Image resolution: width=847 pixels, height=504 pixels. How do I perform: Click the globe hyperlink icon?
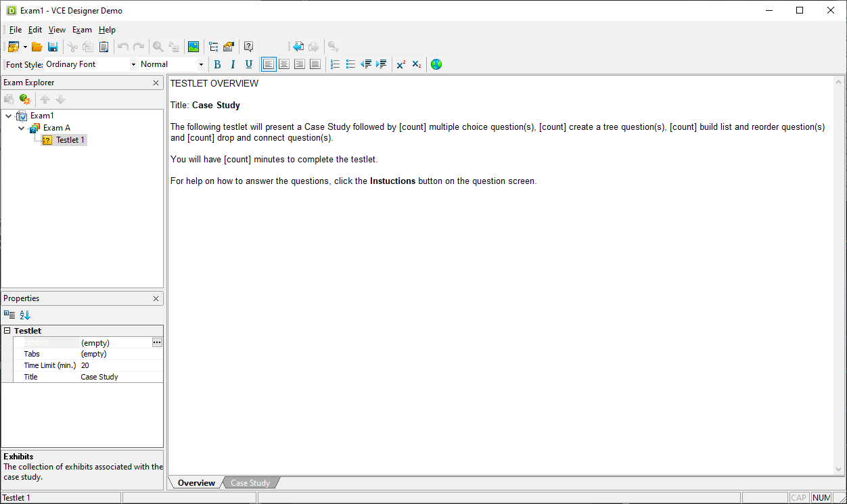tap(436, 64)
